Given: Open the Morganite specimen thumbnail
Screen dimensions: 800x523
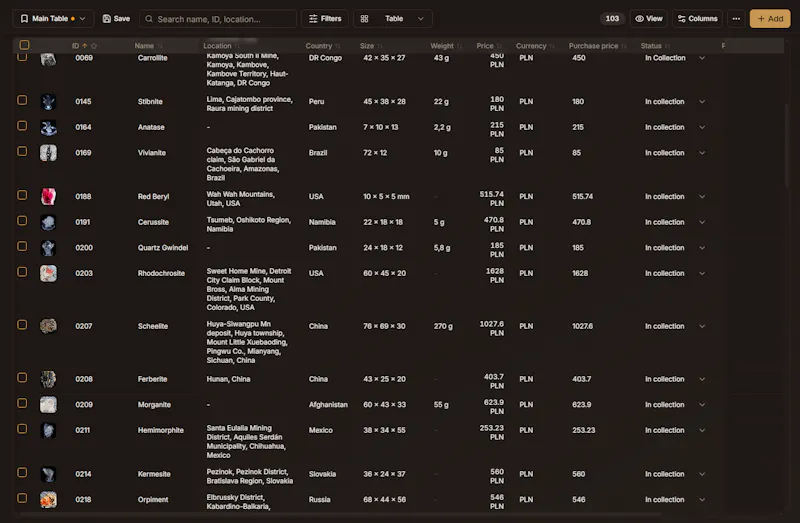Looking at the screenshot, I should tap(48, 405).
